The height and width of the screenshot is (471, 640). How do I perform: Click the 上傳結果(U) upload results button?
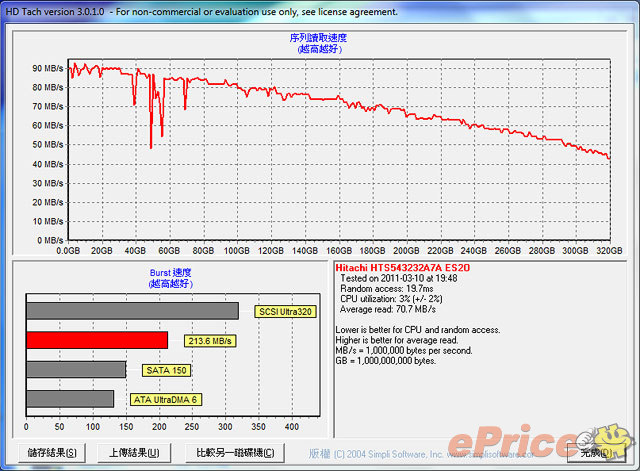134,453
